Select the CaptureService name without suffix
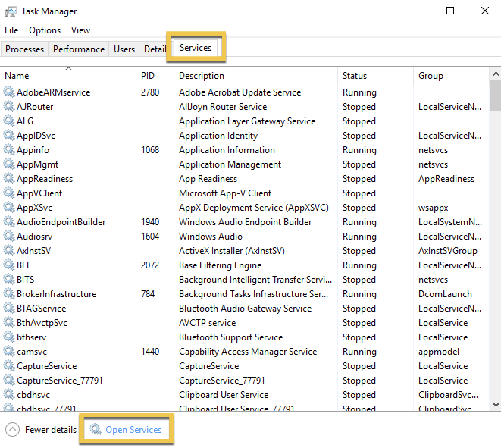The height and width of the screenshot is (448, 501). click(47, 366)
